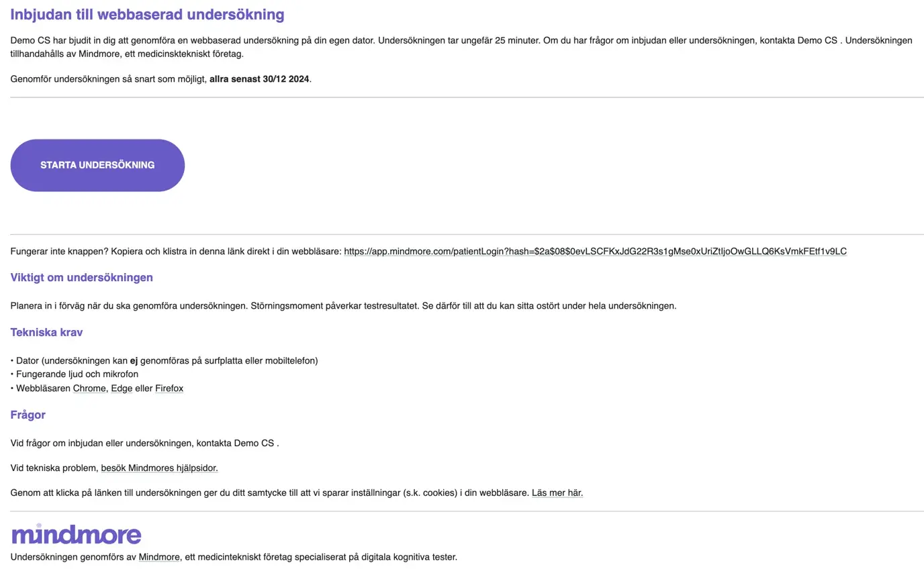Screen dimensions: 924x569
Task: Follow the Edge browser link
Action: pos(122,389)
